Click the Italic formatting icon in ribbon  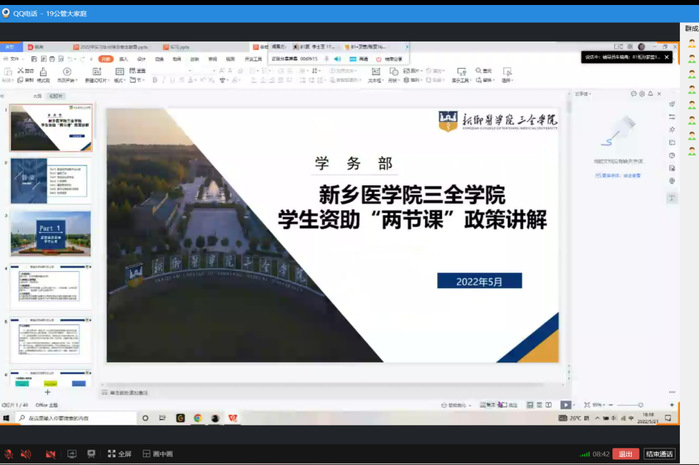[x=165, y=80]
